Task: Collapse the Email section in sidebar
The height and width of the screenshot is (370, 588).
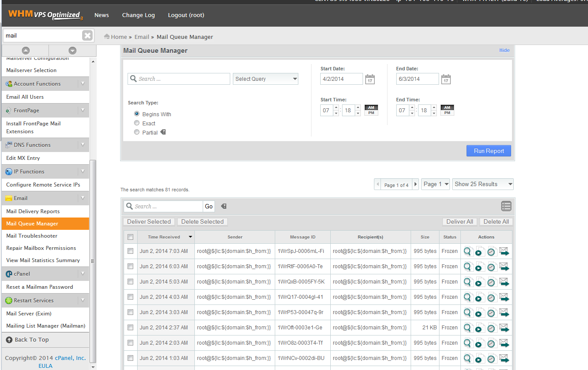Action: click(x=83, y=198)
